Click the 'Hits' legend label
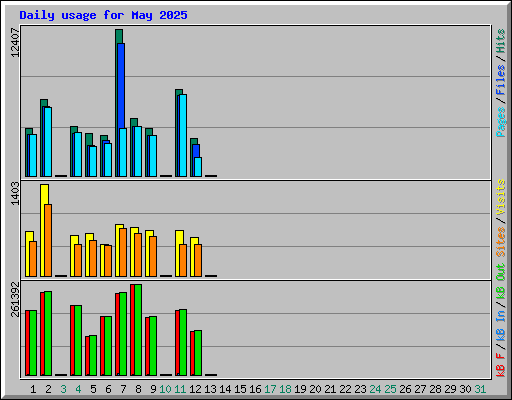The height and width of the screenshot is (400, 512). 500,41
